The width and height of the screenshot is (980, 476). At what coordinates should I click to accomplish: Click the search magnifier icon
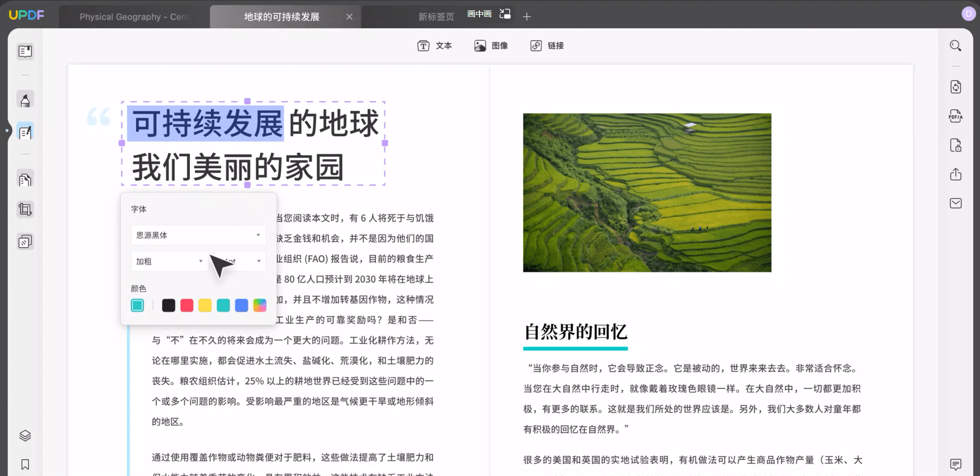click(x=956, y=46)
